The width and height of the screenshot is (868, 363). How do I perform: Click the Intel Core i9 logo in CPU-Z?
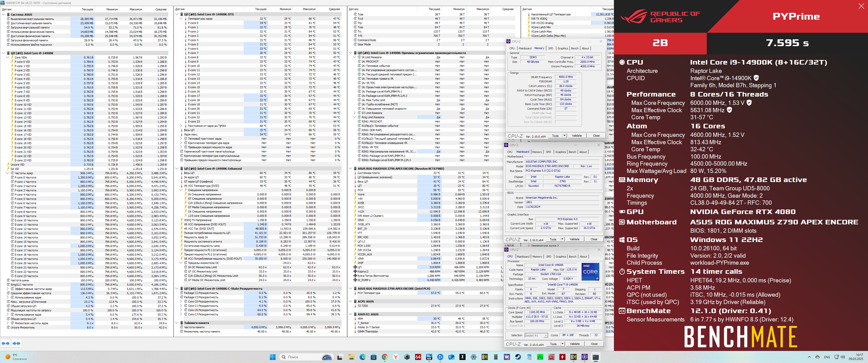pyautogui.click(x=590, y=271)
